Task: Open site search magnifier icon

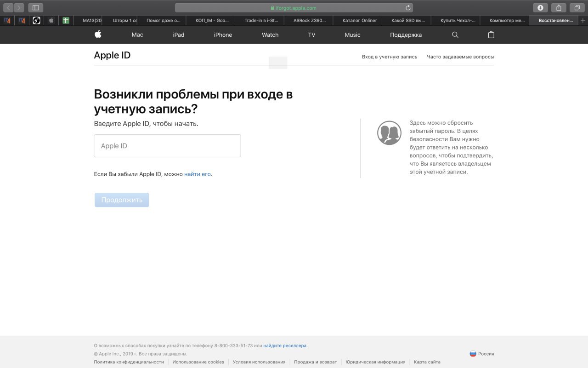Action: 455,34
